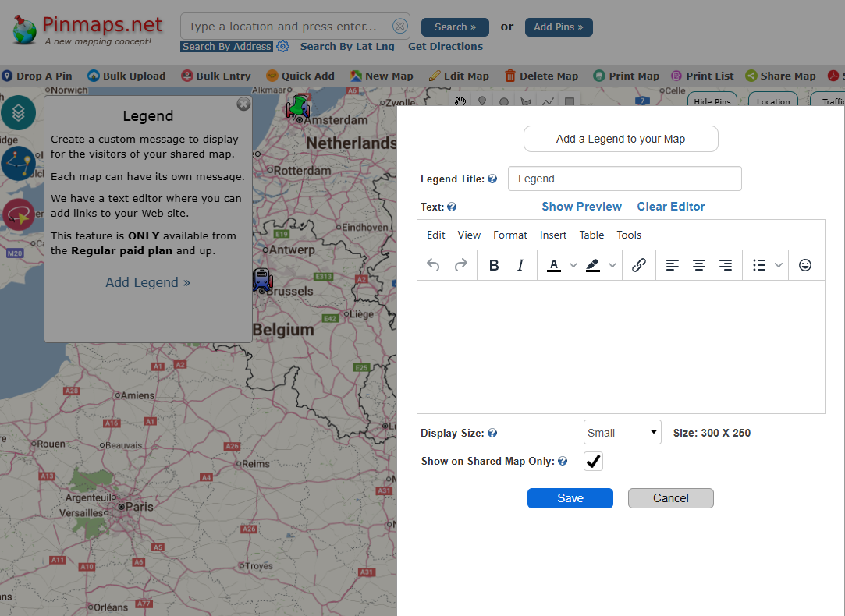
Task: Click the Legend Title input field
Action: (x=625, y=179)
